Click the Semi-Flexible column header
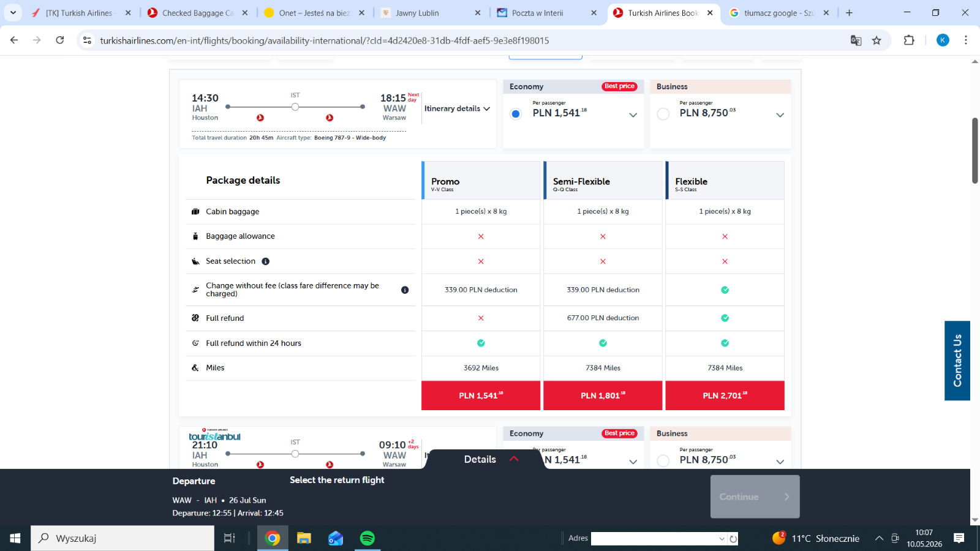Image resolution: width=980 pixels, height=551 pixels. click(603, 181)
